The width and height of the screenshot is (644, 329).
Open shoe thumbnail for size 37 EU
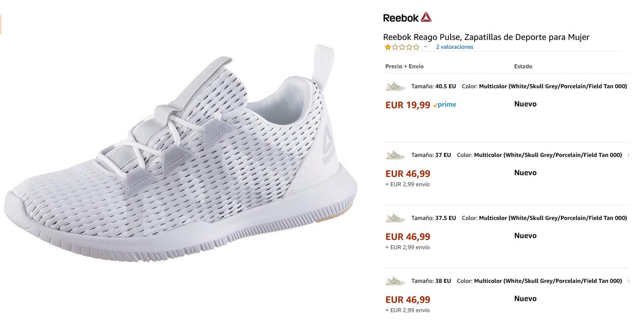pyautogui.click(x=395, y=155)
